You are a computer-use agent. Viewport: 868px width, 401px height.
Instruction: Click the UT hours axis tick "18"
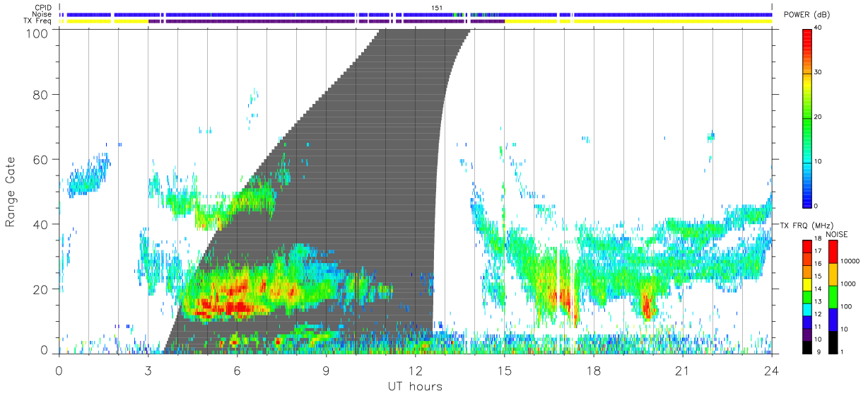coord(594,371)
